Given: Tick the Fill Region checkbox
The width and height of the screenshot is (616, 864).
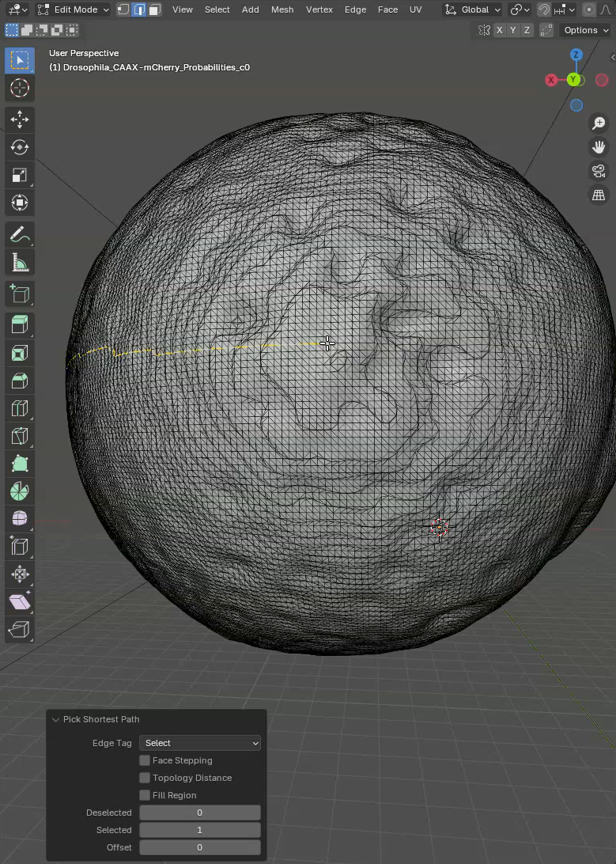Looking at the screenshot, I should click(x=145, y=795).
